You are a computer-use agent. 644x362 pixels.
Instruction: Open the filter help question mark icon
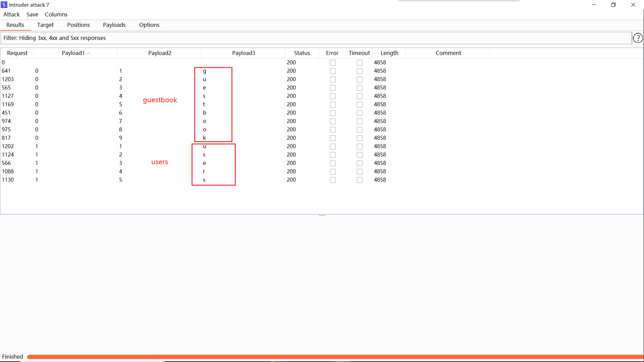click(x=638, y=38)
